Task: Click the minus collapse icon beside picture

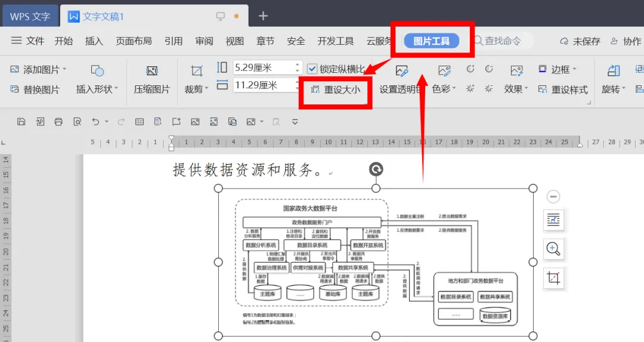Action: point(553,196)
